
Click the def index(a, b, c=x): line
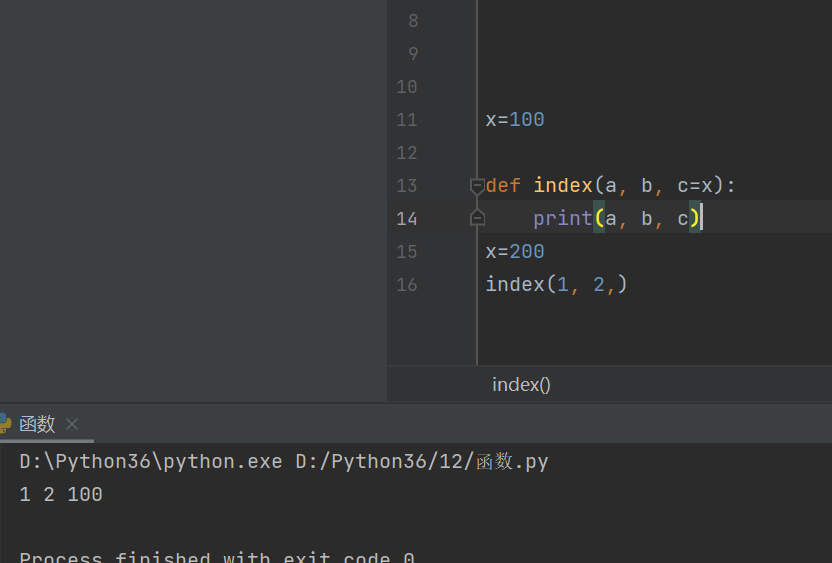pos(610,186)
